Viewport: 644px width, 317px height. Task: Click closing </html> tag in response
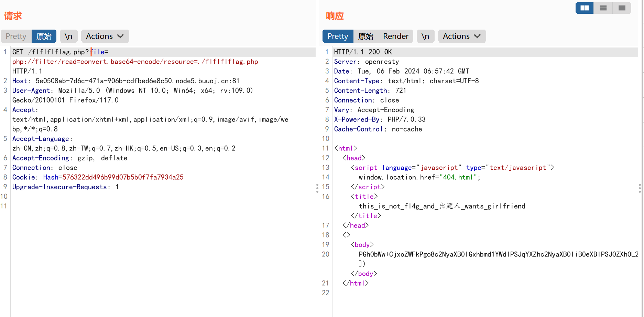coord(356,283)
